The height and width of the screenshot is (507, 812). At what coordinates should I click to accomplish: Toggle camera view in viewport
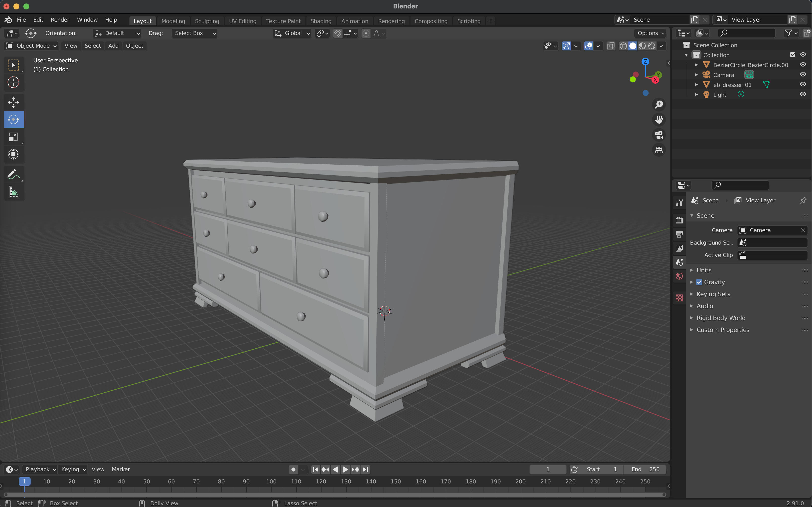pos(659,135)
